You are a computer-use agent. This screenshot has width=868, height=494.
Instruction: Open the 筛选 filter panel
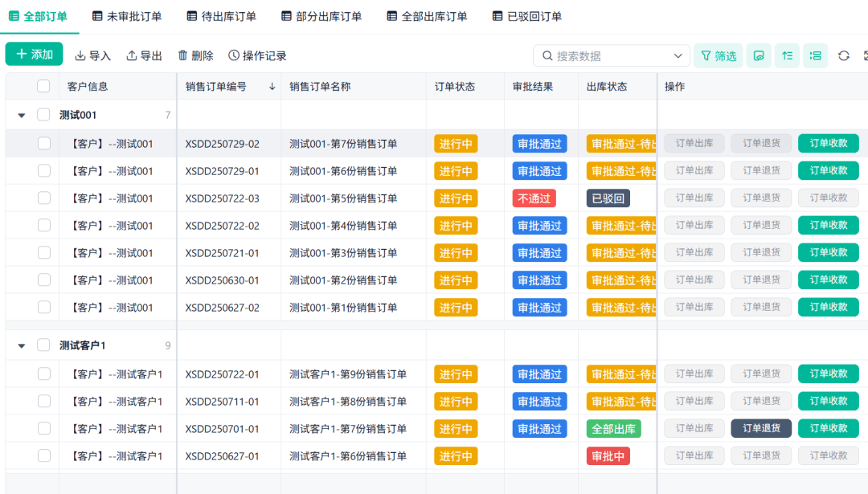click(x=719, y=56)
